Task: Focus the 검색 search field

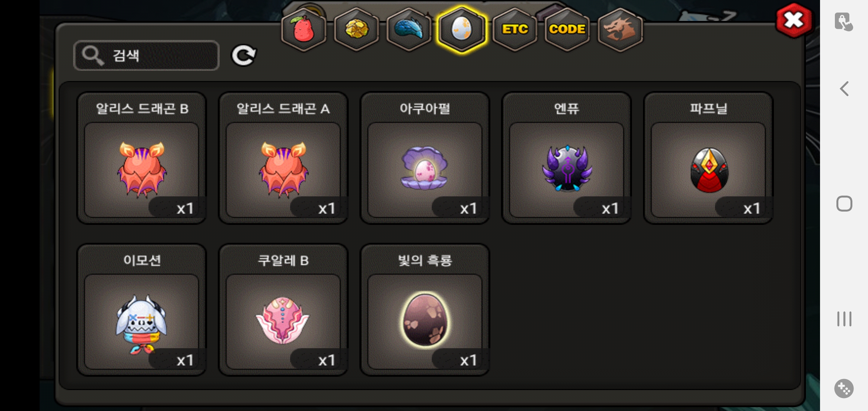Action: [147, 56]
